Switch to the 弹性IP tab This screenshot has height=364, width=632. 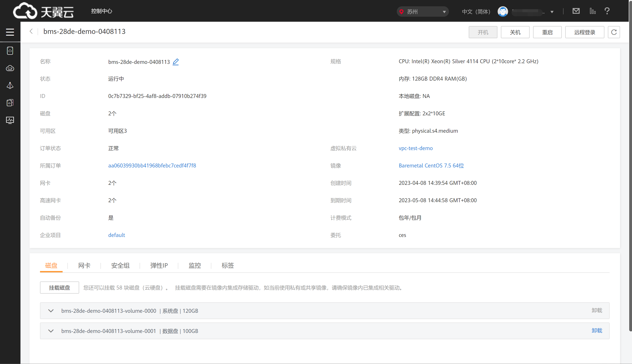pyautogui.click(x=159, y=265)
